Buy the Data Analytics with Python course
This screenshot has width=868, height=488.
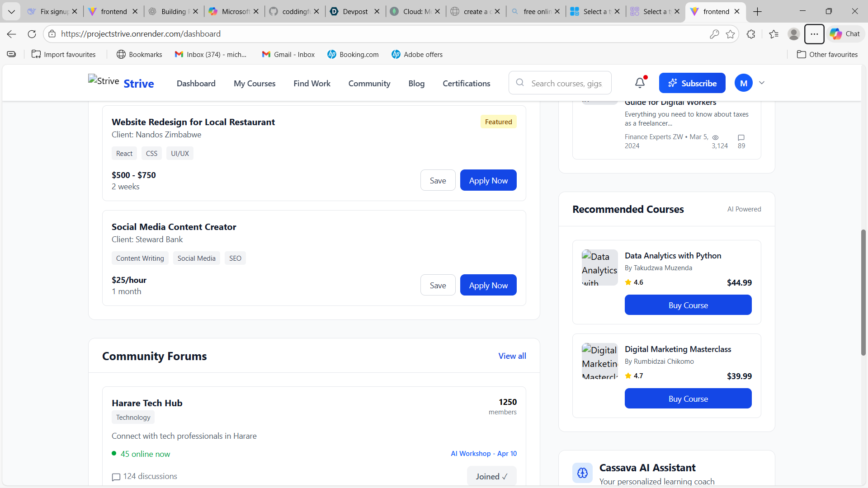688,305
